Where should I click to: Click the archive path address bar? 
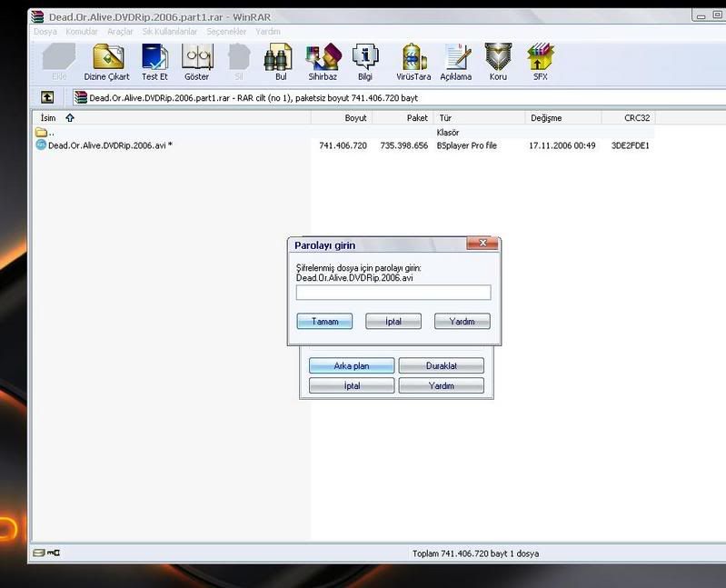(x=399, y=97)
